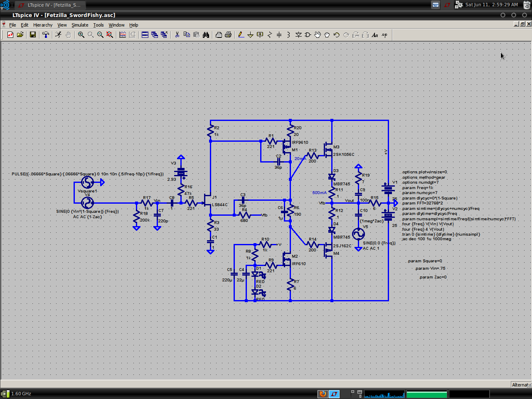Image resolution: width=532 pixels, height=399 pixels.
Task: Click the Autorange waveform icon
Action: pyautogui.click(x=123, y=35)
